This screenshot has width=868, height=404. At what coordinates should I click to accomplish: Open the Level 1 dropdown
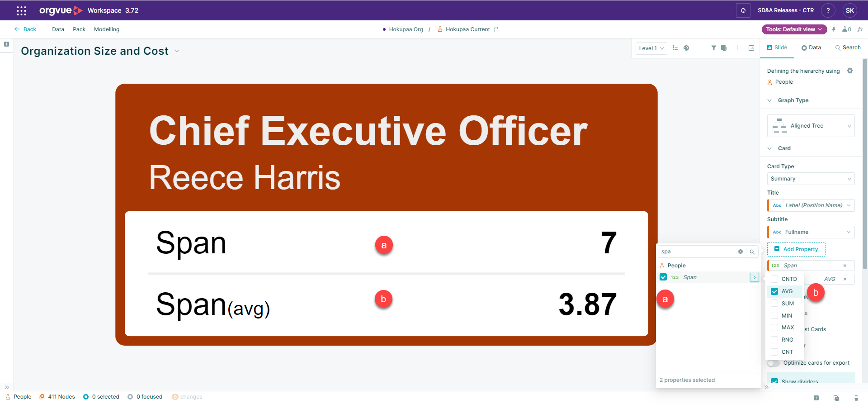651,48
